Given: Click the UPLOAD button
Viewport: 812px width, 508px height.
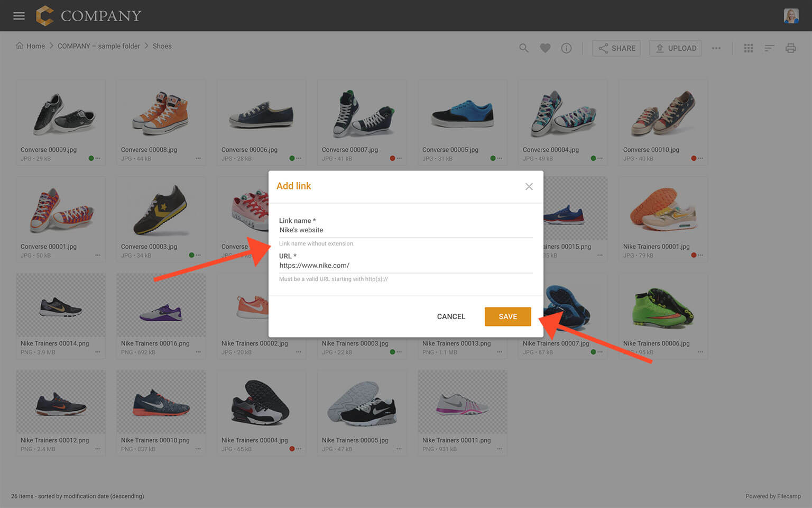Looking at the screenshot, I should (x=675, y=48).
